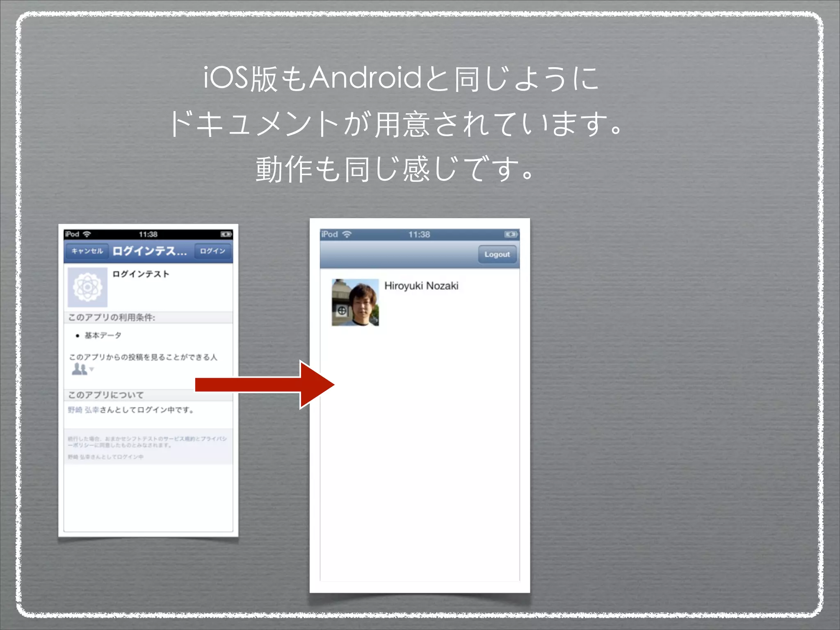
Task: Tap the ログイン button in the navigation bar
Action: pyautogui.click(x=212, y=251)
